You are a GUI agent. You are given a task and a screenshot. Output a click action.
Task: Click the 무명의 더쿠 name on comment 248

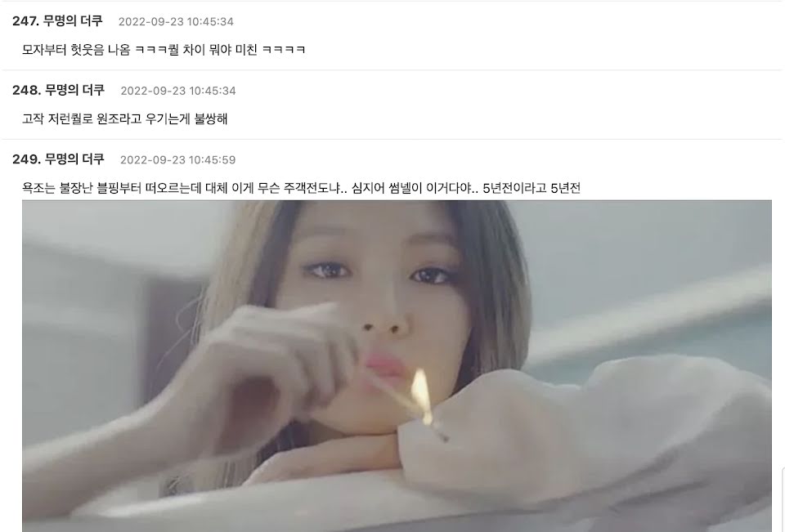74,90
